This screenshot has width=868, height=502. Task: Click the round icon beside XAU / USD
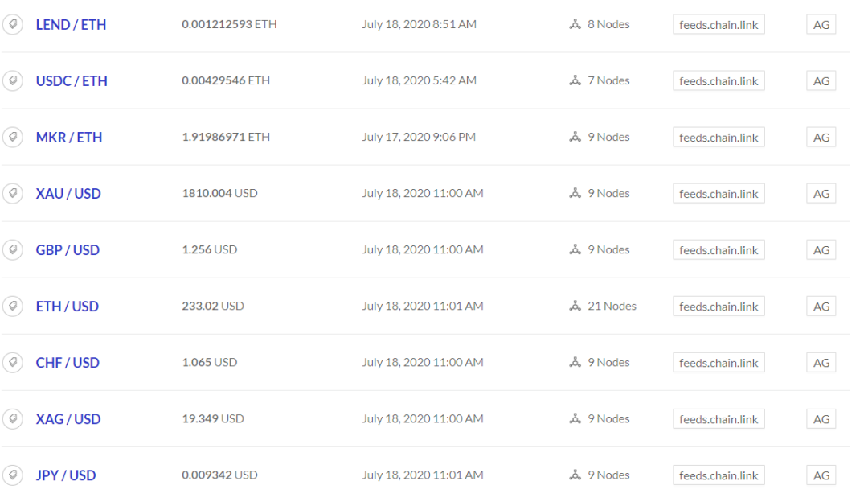tap(13, 194)
